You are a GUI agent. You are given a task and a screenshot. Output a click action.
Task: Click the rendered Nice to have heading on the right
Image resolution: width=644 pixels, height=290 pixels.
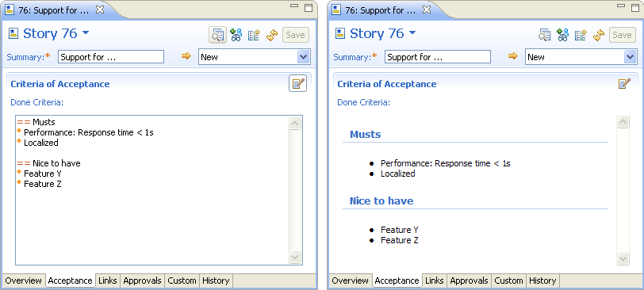pyautogui.click(x=381, y=201)
